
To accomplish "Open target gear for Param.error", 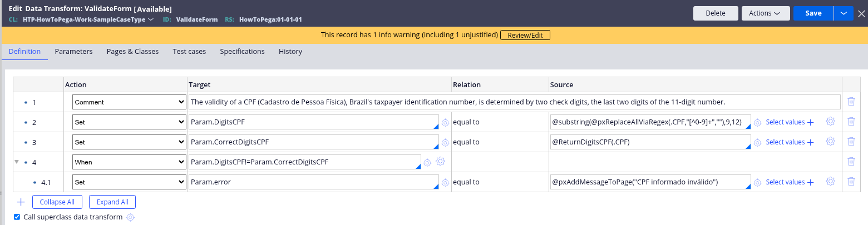I will pyautogui.click(x=445, y=183).
